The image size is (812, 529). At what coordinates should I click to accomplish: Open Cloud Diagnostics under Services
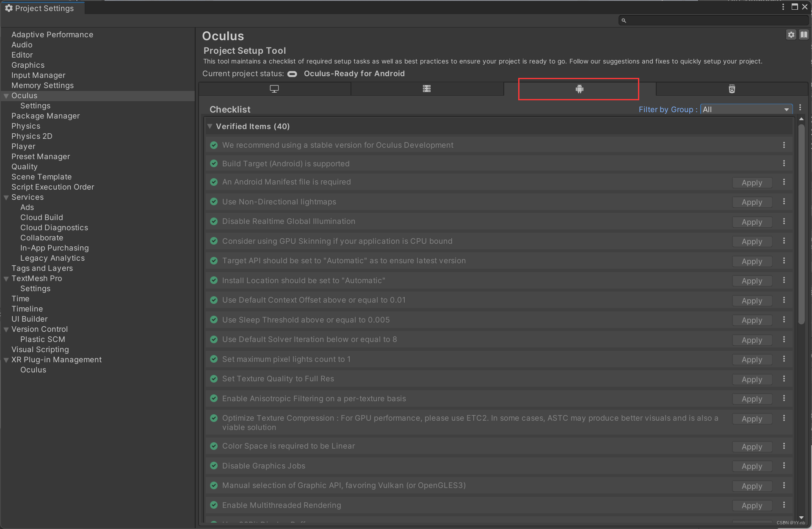click(x=54, y=228)
